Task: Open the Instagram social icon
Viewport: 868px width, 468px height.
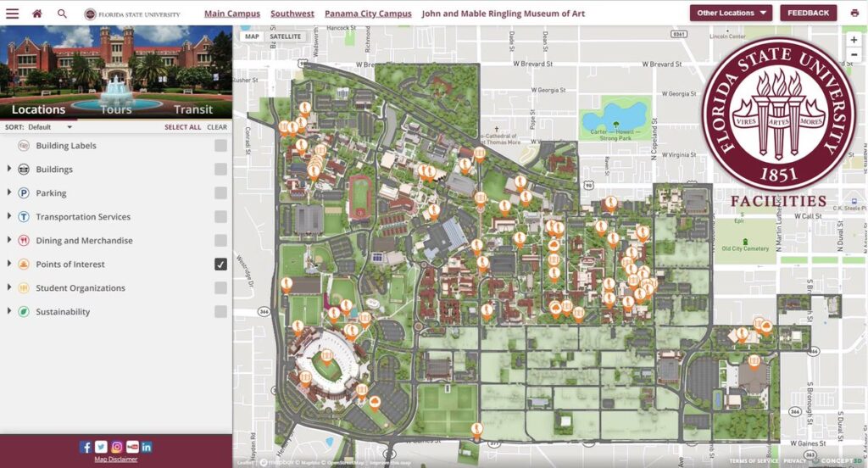Action: pyautogui.click(x=116, y=447)
